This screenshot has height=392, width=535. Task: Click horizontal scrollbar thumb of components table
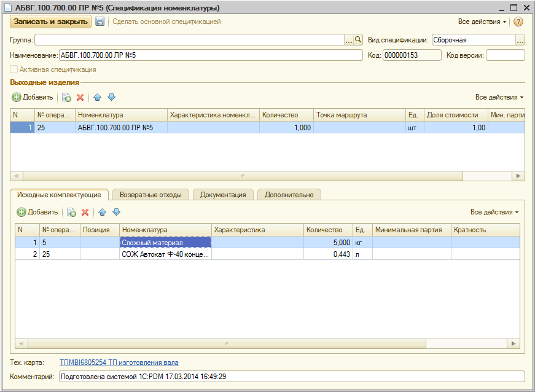pos(227,343)
